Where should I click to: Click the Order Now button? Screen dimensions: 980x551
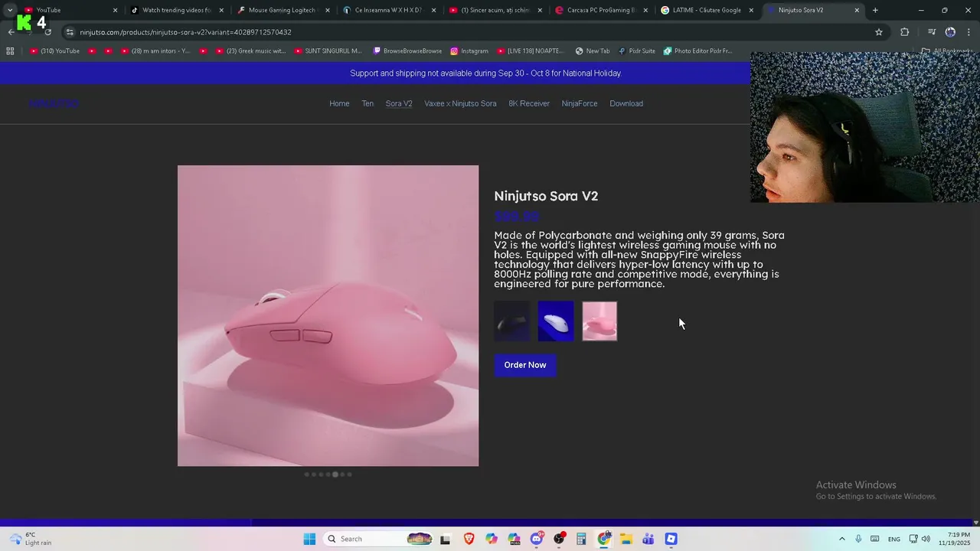(x=525, y=365)
